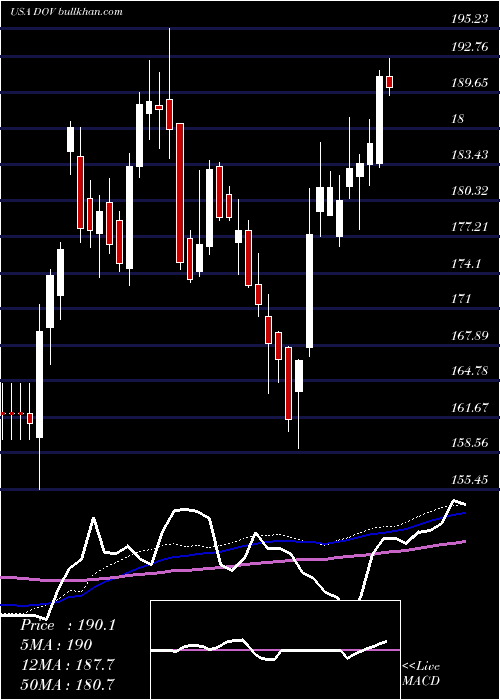This screenshot has width=500, height=700.
Task: Select the 164.78 price axis label
Action: click(469, 371)
